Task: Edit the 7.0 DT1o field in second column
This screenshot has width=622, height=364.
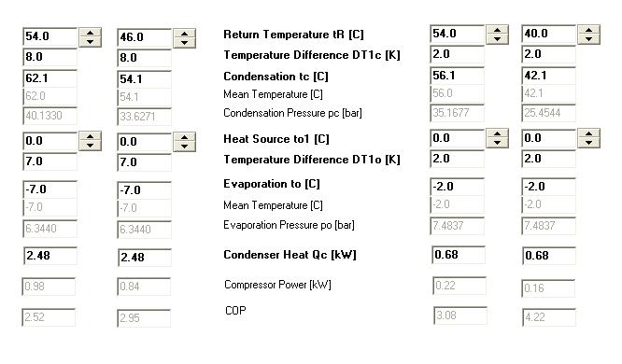Action: click(x=145, y=162)
